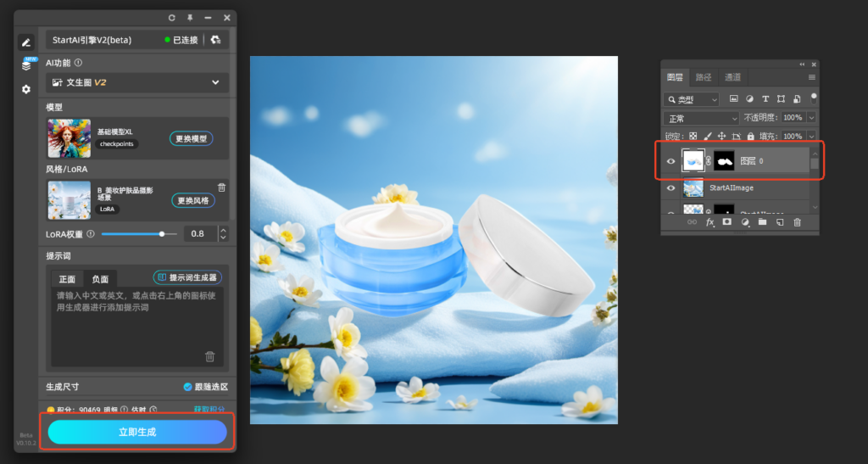Image resolution: width=868 pixels, height=464 pixels.
Task: Click the link layers icon at panel bottom
Action: point(692,222)
